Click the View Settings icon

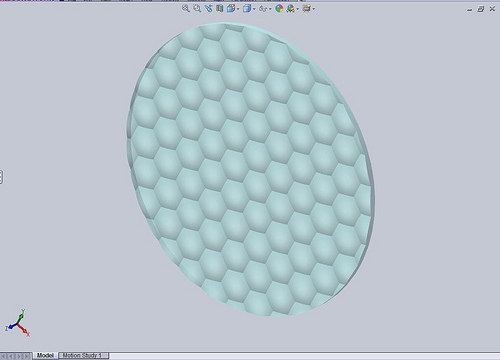306,8
